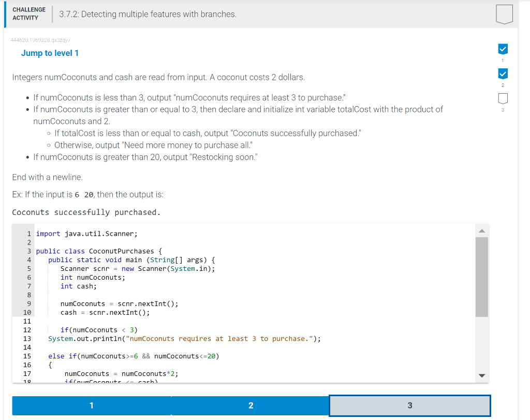This screenshot has width=530, height=420.
Task: Select the highlighted level 3 tab
Action: (x=409, y=405)
